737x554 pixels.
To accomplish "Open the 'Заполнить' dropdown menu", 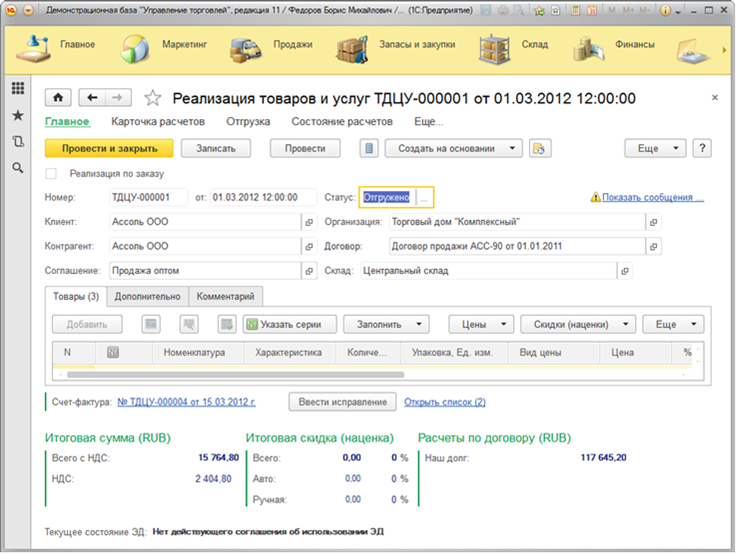I will (386, 324).
